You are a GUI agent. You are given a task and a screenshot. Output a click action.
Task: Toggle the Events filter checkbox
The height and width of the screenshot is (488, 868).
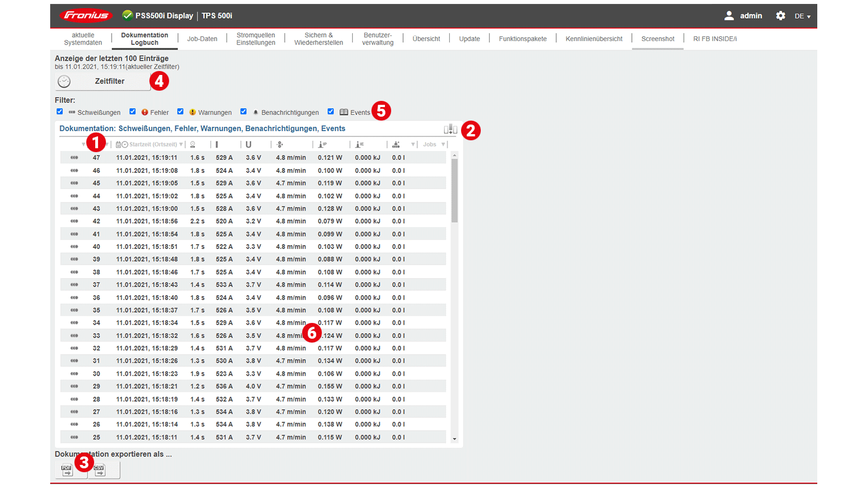(x=331, y=112)
